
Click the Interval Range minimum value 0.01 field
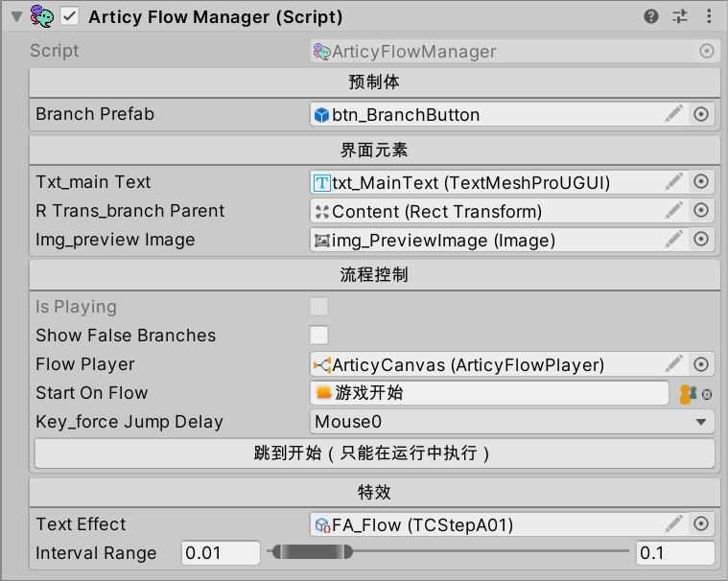click(221, 552)
